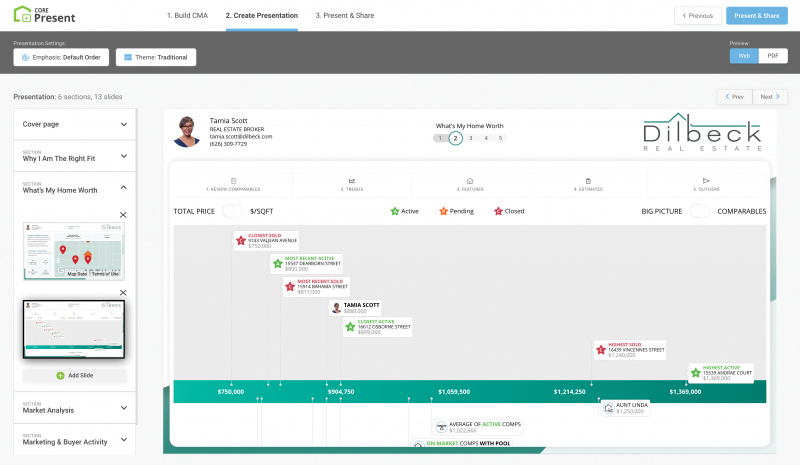Image resolution: width=800 pixels, height=465 pixels.
Task: Click the Prev slide button
Action: (x=735, y=96)
